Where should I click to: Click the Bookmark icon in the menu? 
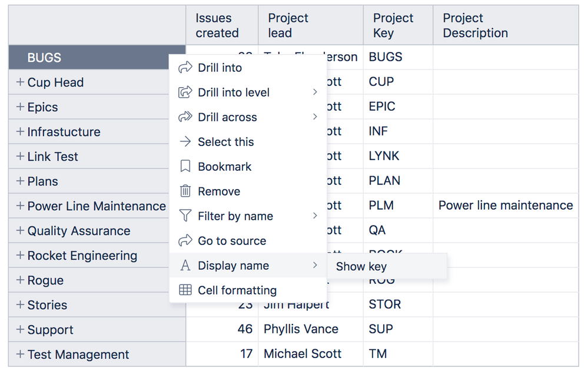point(185,167)
